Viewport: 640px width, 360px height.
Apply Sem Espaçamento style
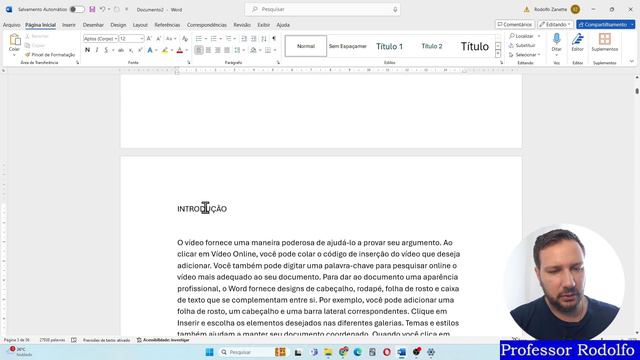pos(348,46)
